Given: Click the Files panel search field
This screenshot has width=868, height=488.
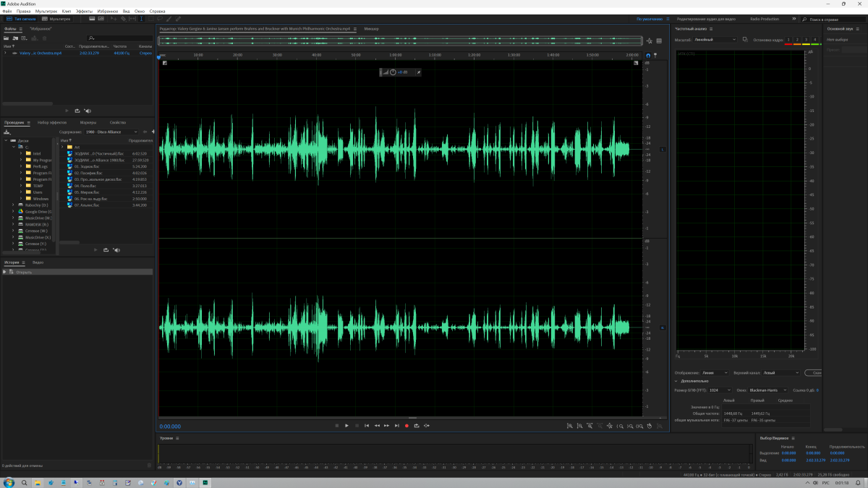Looking at the screenshot, I should (x=119, y=38).
